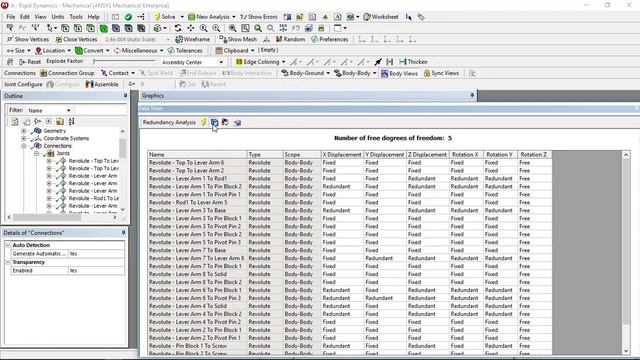The height and width of the screenshot is (360, 640).
Task: Open the Assembly Center dropdown
Action: click(221, 62)
